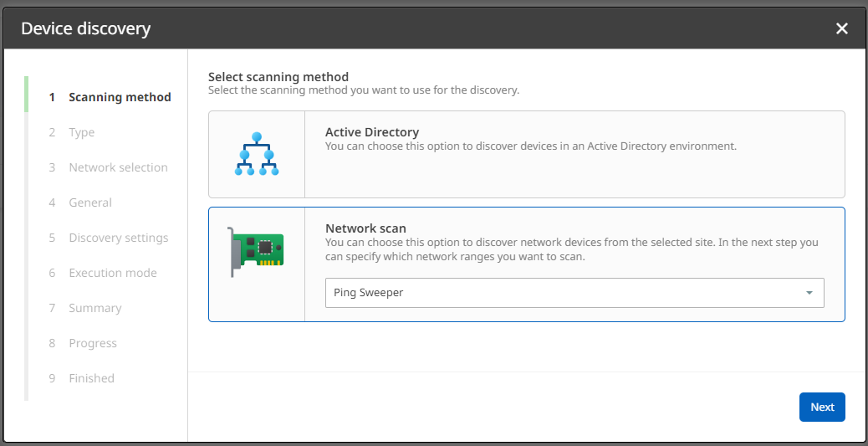
Task: Choose the Network scan option title
Action: click(365, 228)
